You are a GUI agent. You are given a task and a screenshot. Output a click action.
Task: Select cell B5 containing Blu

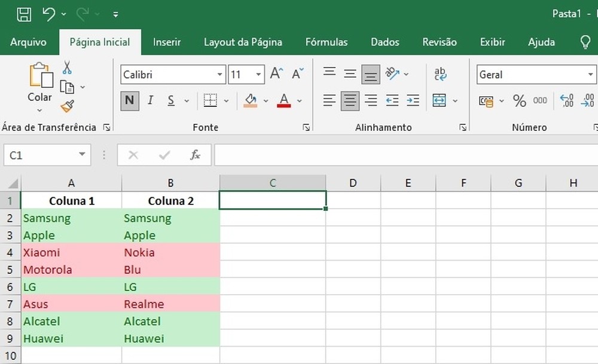click(170, 270)
